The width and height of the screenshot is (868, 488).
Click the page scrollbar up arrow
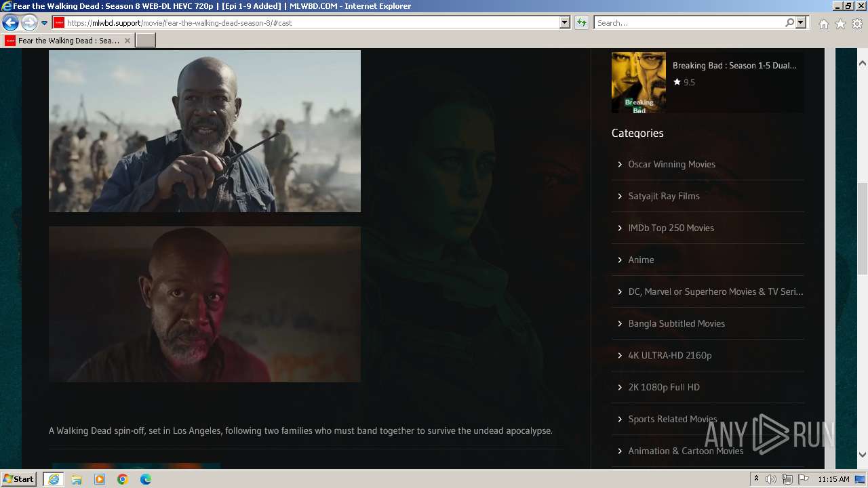pos(862,63)
